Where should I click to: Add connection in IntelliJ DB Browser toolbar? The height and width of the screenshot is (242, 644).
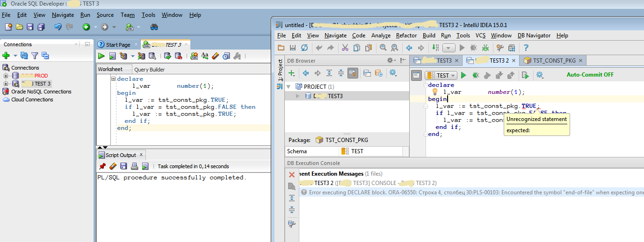pos(291,73)
